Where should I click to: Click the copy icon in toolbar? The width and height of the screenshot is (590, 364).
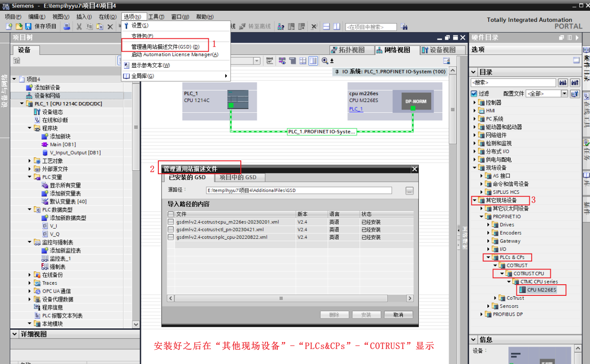tap(89, 26)
